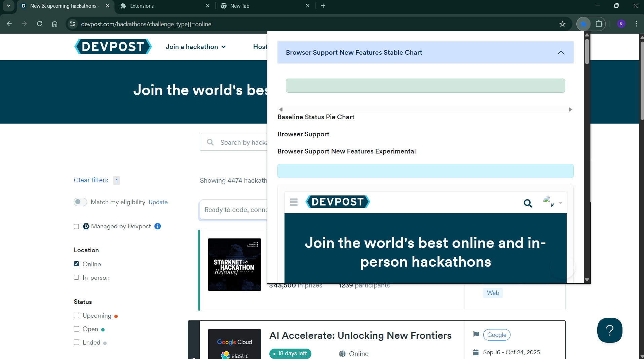Click the Devpost logo on the page

tap(113, 47)
